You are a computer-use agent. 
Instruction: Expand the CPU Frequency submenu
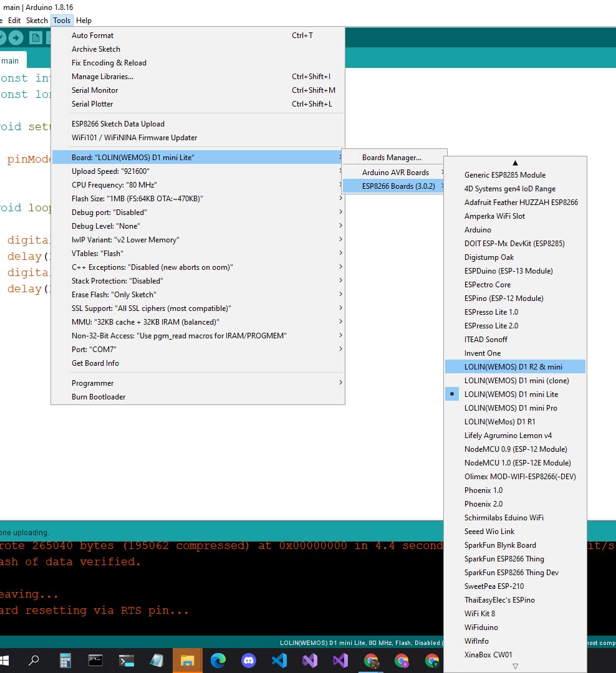[198, 184]
